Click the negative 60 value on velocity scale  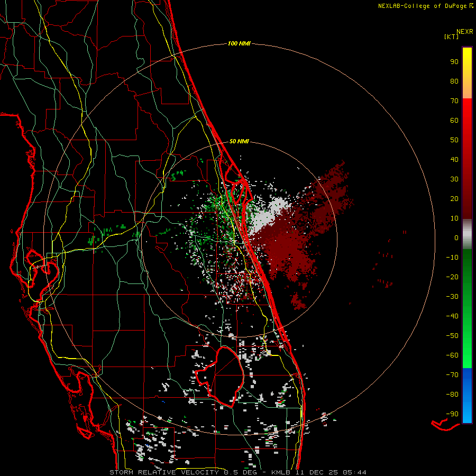click(x=452, y=355)
